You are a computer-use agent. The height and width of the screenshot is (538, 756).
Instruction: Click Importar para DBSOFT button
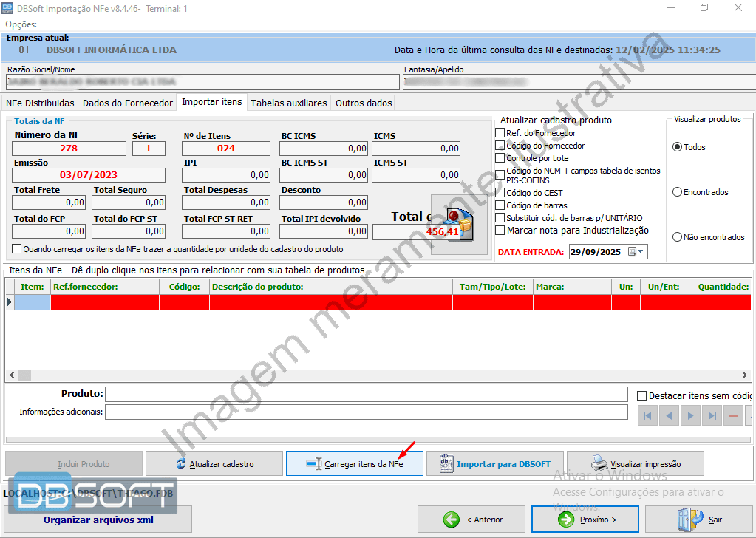[494, 463]
